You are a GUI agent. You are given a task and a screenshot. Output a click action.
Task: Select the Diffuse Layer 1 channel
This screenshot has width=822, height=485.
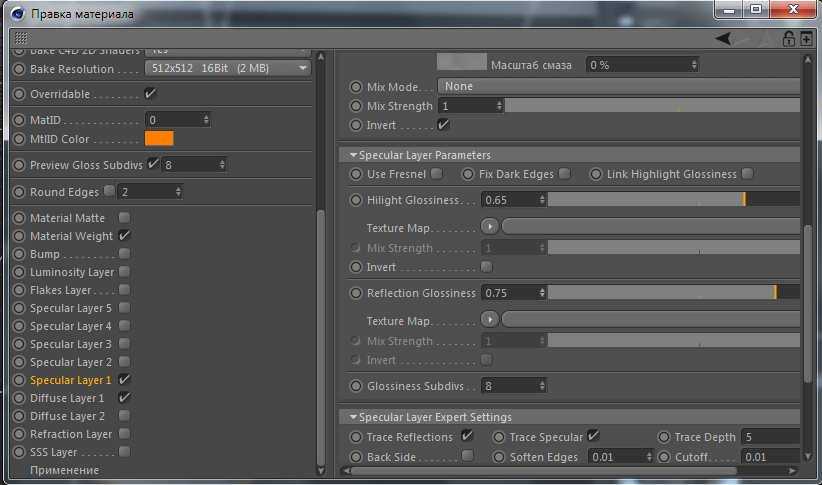67,398
